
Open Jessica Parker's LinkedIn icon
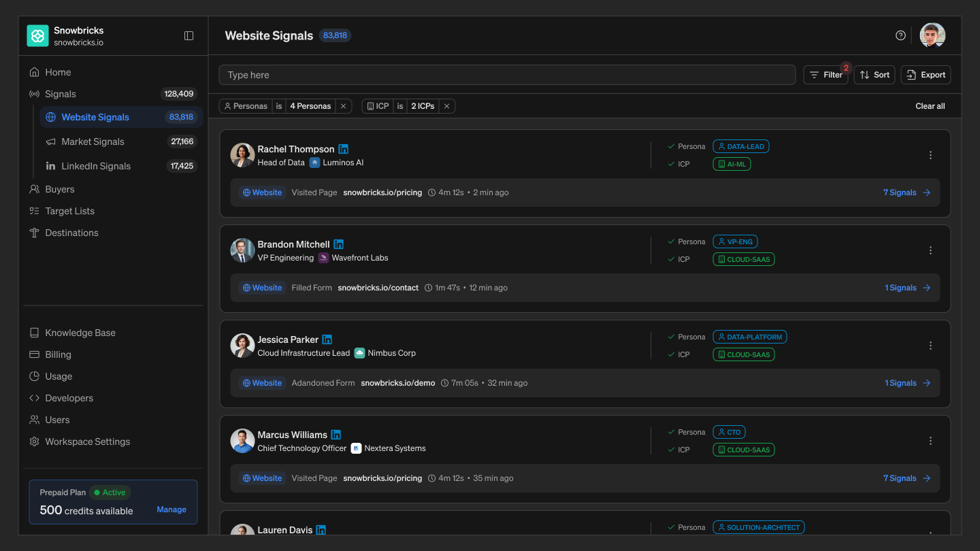(x=327, y=339)
